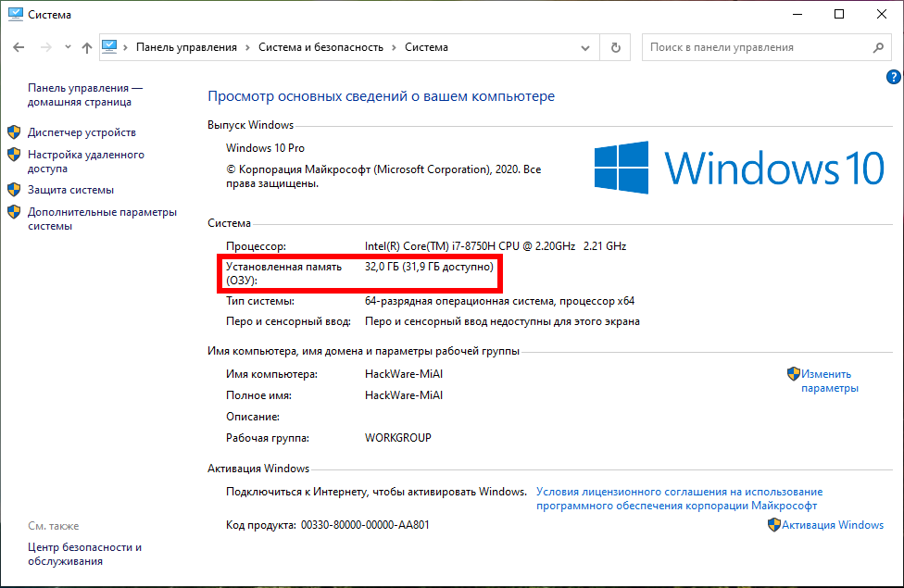Click '64-разрядная операционная система' text
Viewport: 904px width, 588px height.
458,301
